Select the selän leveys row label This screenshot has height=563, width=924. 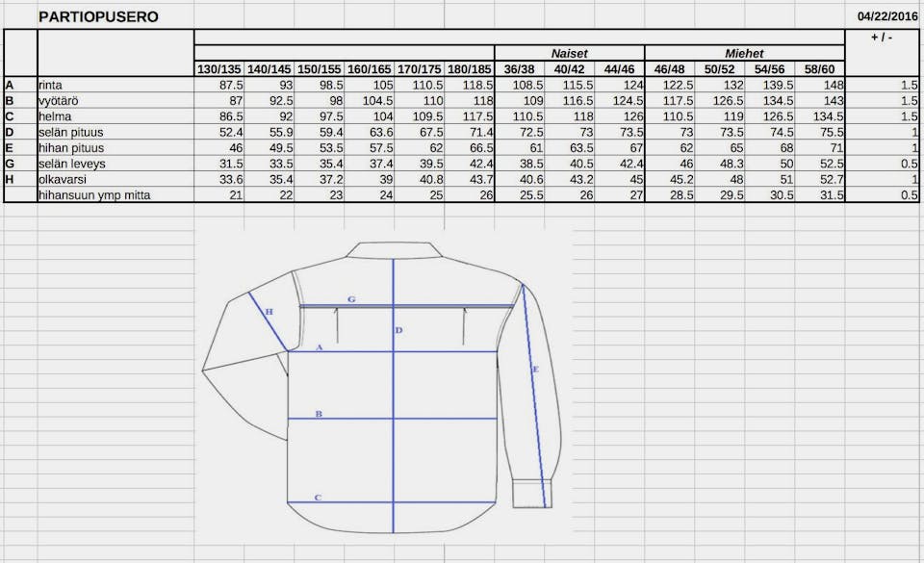pyautogui.click(x=71, y=164)
